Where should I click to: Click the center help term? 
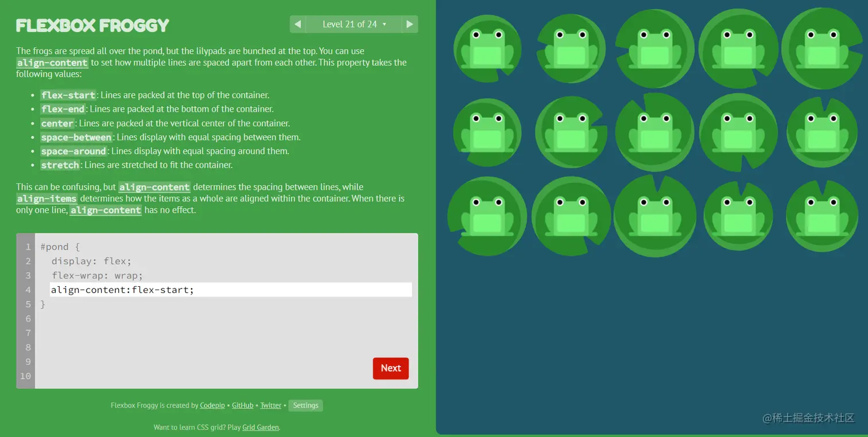(x=57, y=123)
